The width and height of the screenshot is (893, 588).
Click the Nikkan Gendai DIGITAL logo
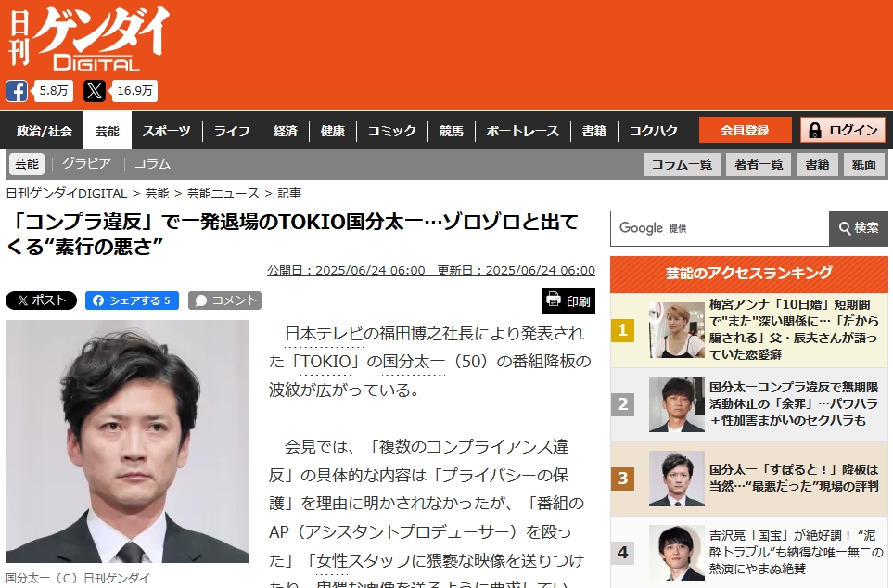pos(90,39)
